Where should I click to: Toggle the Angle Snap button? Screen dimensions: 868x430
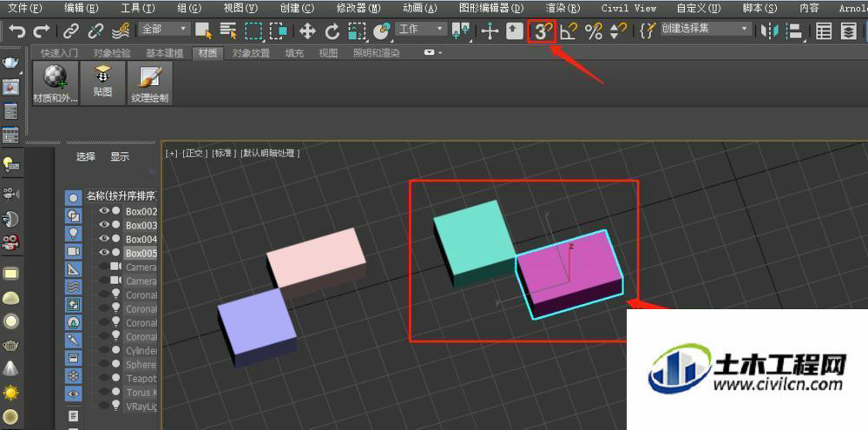pos(568,31)
